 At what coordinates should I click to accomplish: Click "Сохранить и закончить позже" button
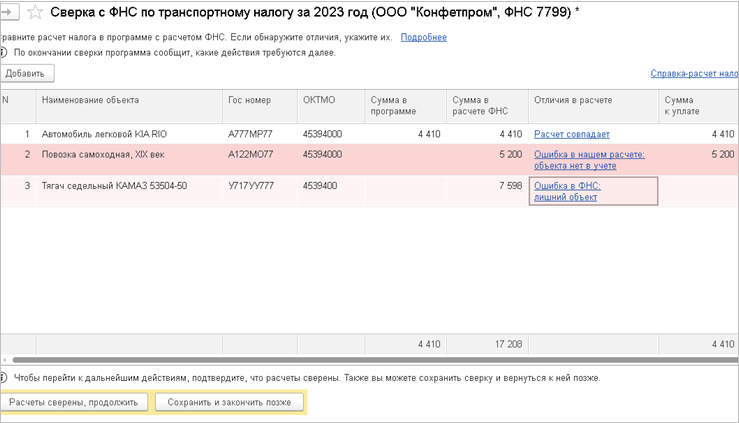pos(230,402)
